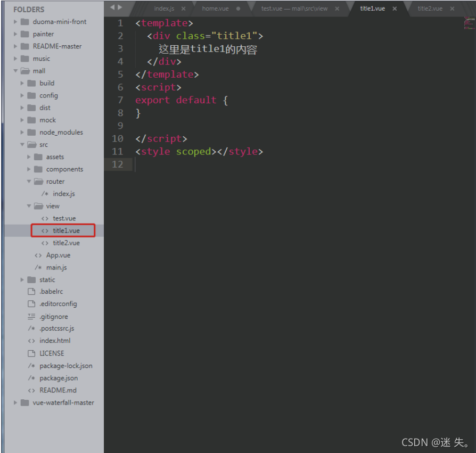Click the dist folder icon
476x453 pixels.
point(31,108)
